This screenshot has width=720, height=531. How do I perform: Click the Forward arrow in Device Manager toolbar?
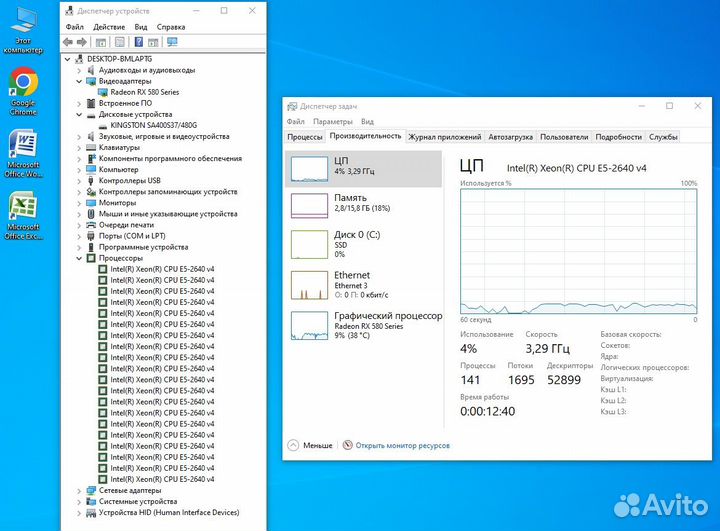[x=82, y=42]
